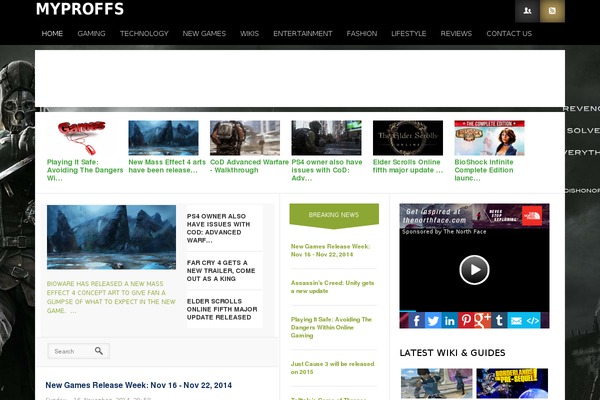Get video embed code icon
This screenshot has height=400, width=600.
[532, 320]
